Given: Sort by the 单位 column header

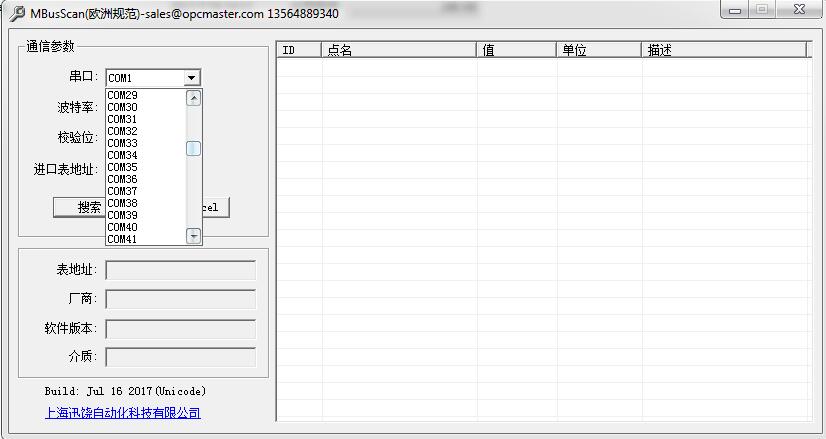Looking at the screenshot, I should pos(598,50).
